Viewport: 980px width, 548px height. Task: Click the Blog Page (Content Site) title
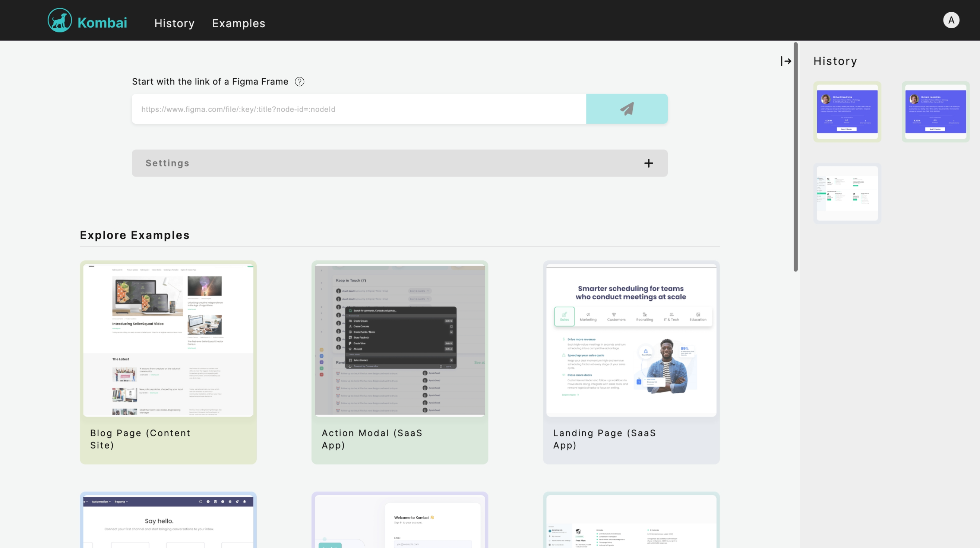tap(140, 439)
